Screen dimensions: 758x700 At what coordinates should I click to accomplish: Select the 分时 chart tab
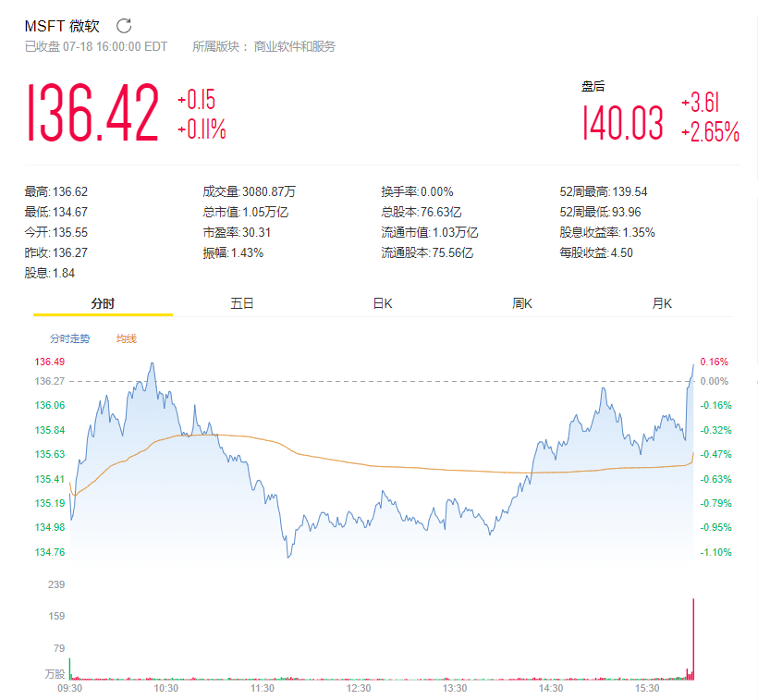tap(103, 303)
